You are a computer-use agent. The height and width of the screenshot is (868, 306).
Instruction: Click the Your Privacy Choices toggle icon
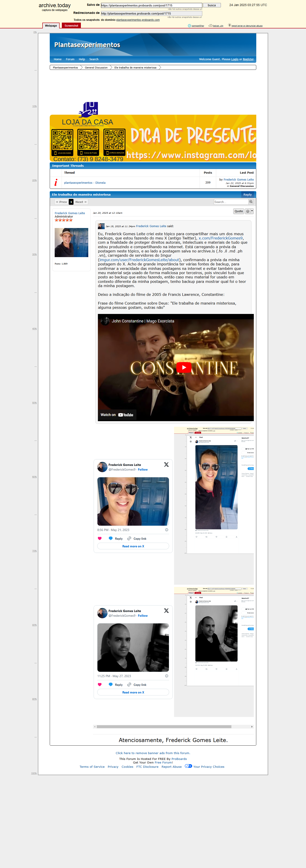188,766
